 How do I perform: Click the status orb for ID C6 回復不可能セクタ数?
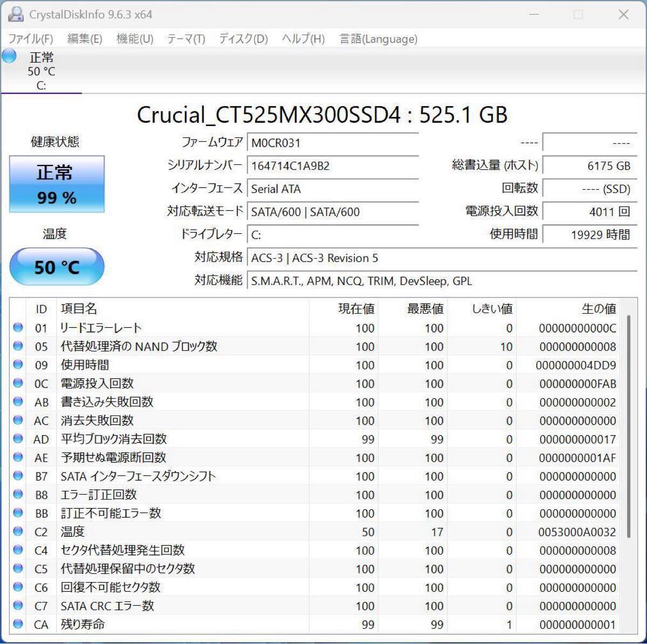pyautogui.click(x=18, y=587)
